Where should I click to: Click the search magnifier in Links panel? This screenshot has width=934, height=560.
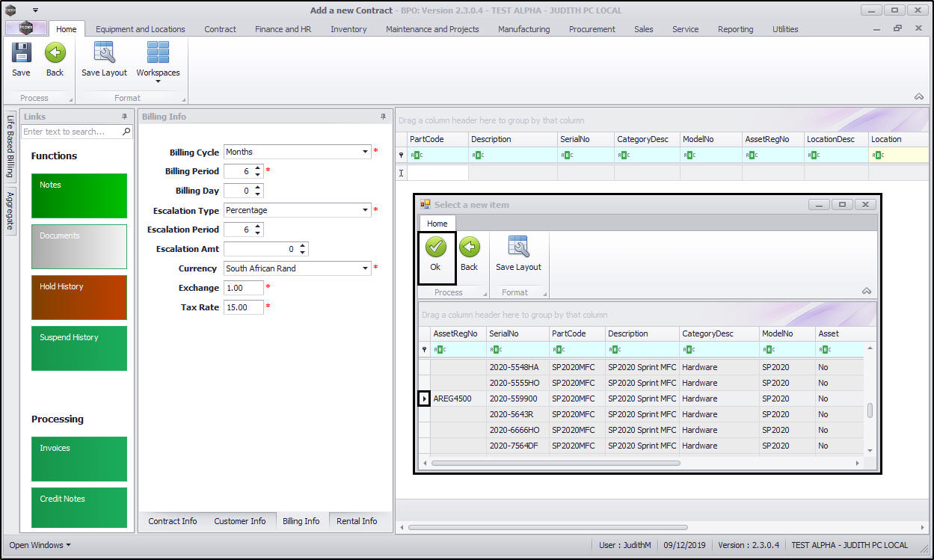pyautogui.click(x=126, y=132)
